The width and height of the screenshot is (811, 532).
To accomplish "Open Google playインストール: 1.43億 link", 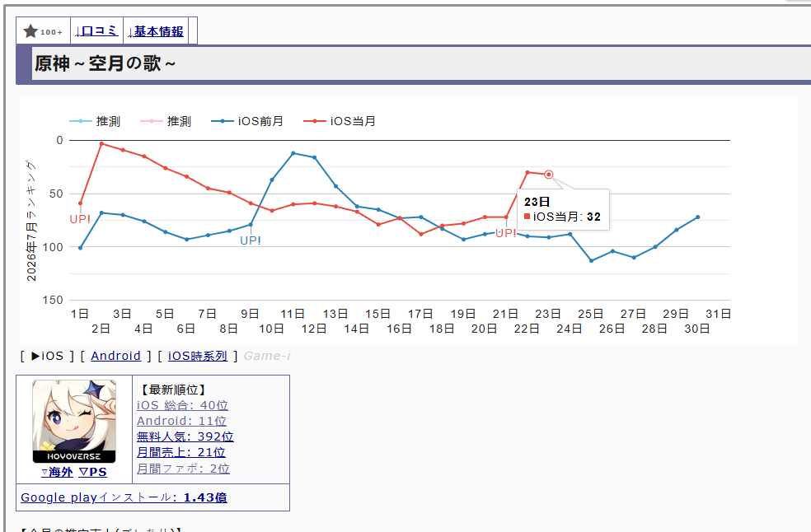I will [124, 497].
